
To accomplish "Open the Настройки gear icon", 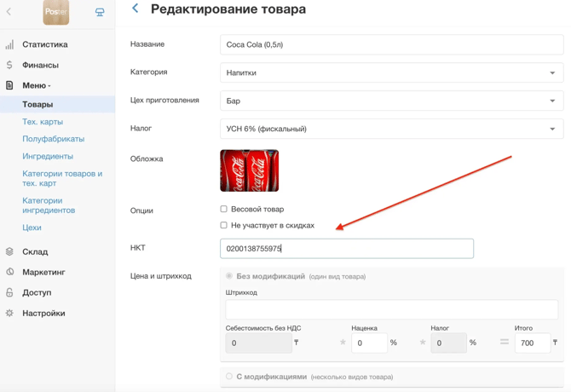I will (9, 314).
